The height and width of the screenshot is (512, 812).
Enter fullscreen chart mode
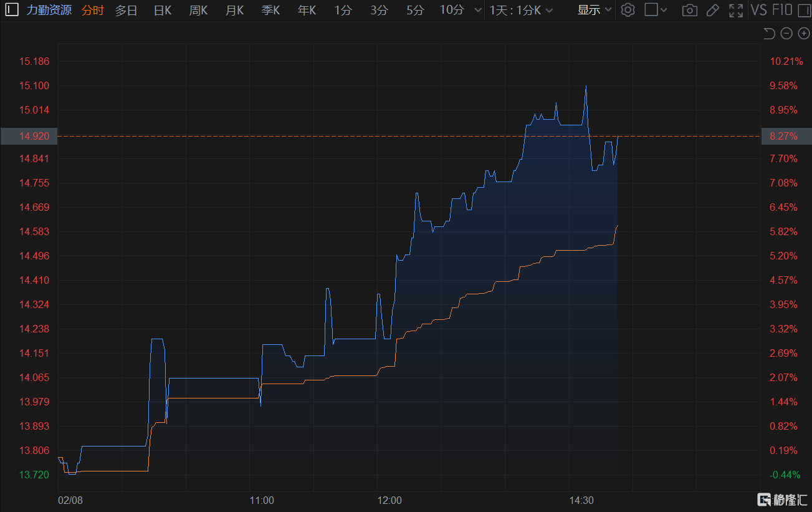(736, 10)
